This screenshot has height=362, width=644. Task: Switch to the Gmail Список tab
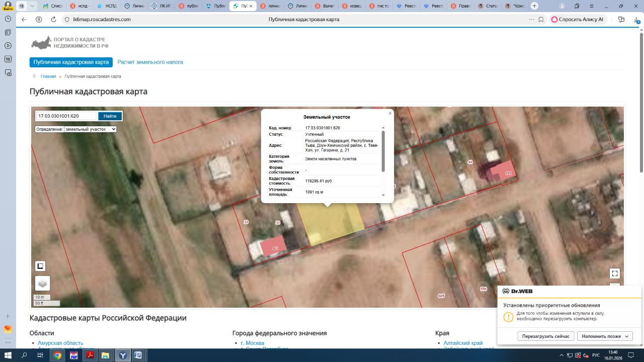click(x=53, y=6)
